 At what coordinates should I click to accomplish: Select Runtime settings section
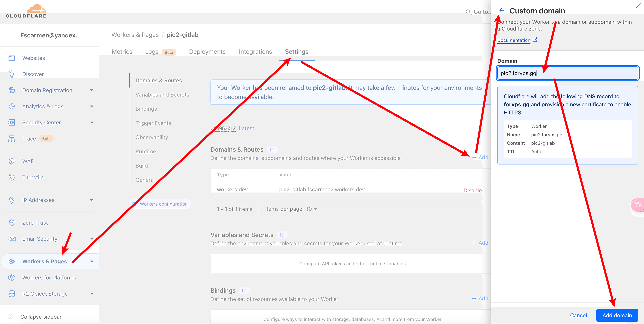pyautogui.click(x=146, y=151)
